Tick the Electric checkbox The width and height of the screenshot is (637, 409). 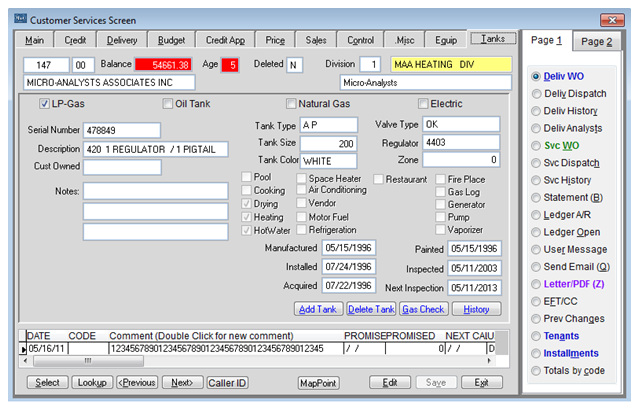423,104
